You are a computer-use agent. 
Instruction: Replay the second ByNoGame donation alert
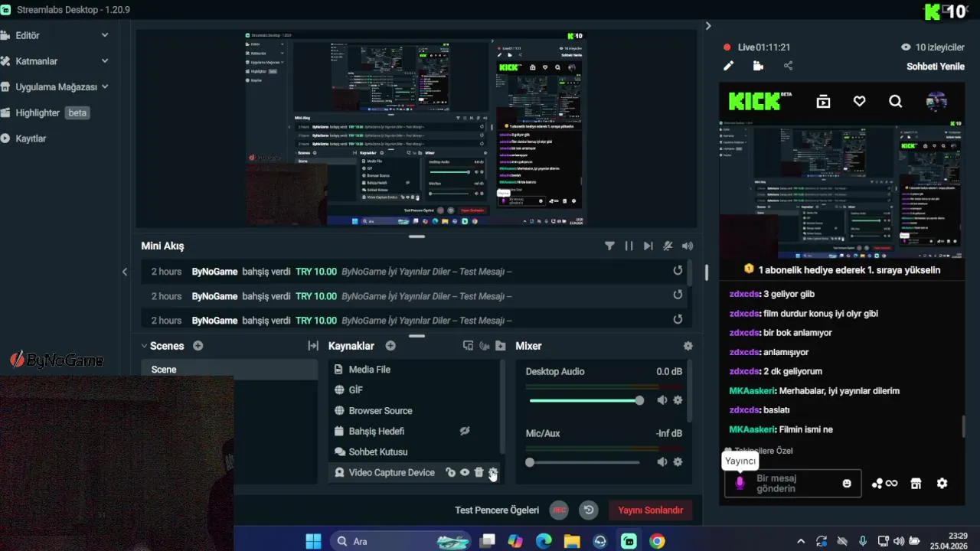click(x=678, y=295)
